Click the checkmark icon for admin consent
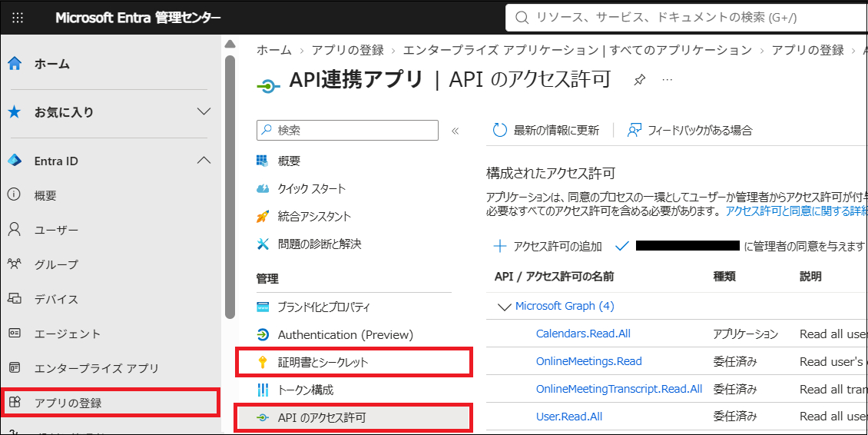868x435 pixels. (623, 246)
